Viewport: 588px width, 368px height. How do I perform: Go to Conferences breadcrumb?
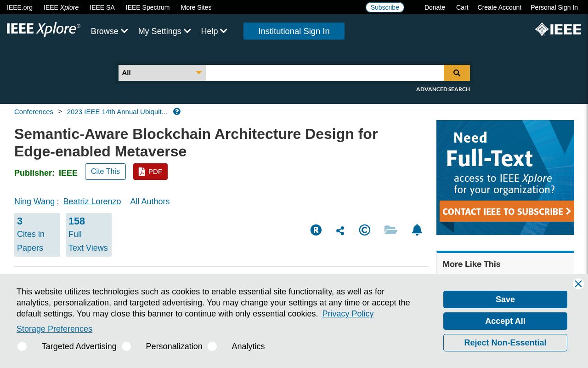34,112
